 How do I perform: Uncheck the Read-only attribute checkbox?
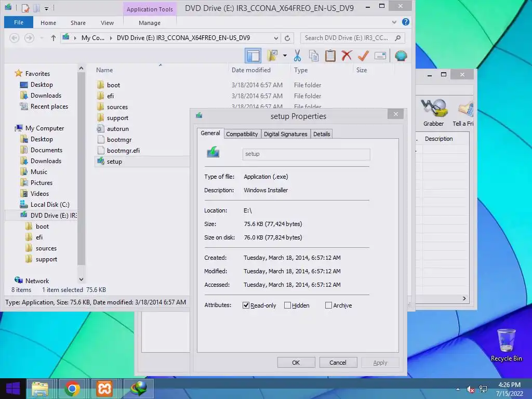(x=246, y=305)
